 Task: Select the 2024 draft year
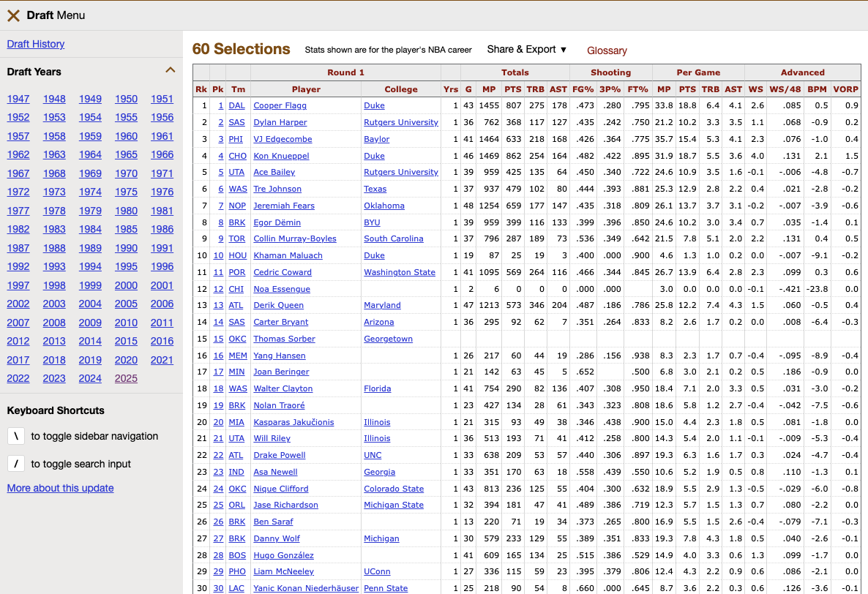(89, 378)
